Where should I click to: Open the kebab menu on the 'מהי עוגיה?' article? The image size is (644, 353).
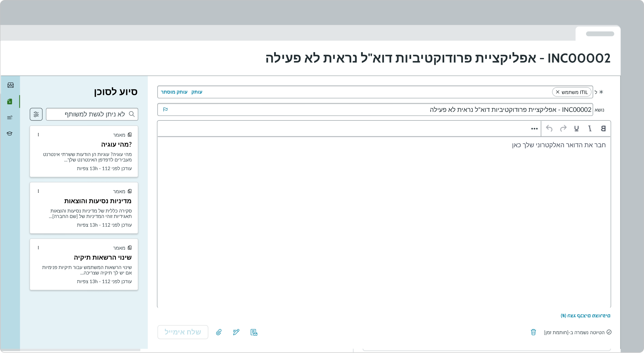point(38,134)
